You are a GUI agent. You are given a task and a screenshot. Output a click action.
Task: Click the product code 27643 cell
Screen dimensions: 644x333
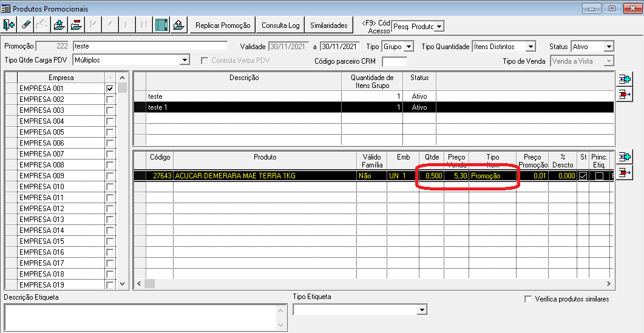[x=160, y=176]
